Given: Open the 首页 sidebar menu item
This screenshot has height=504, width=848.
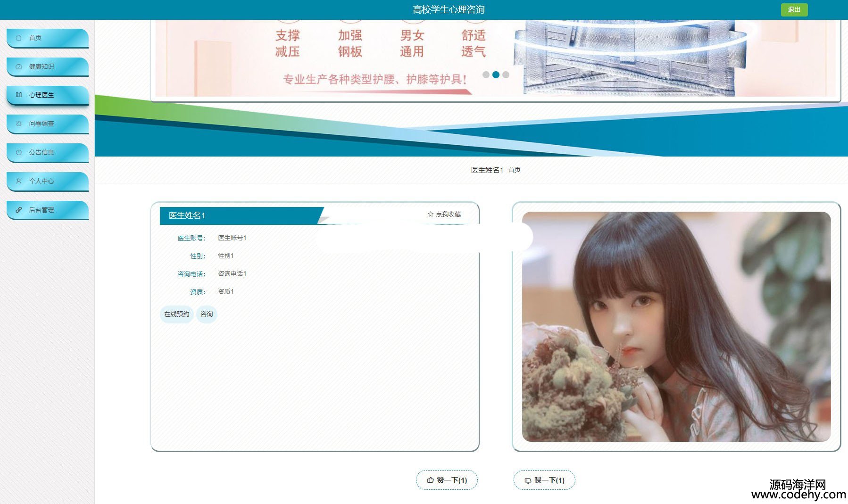Looking at the screenshot, I should 48,38.
